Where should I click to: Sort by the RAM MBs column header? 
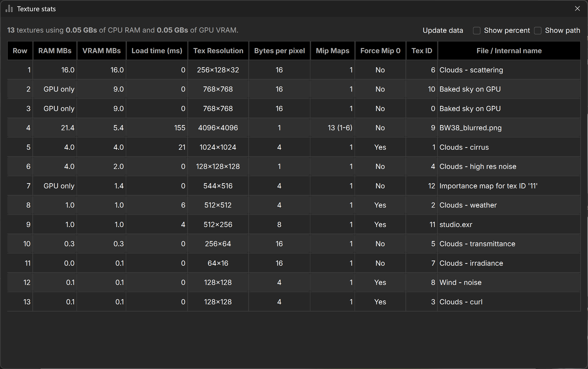click(x=55, y=51)
